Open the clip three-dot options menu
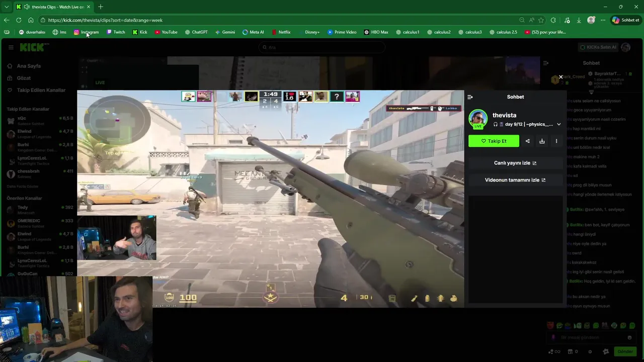 click(x=556, y=141)
